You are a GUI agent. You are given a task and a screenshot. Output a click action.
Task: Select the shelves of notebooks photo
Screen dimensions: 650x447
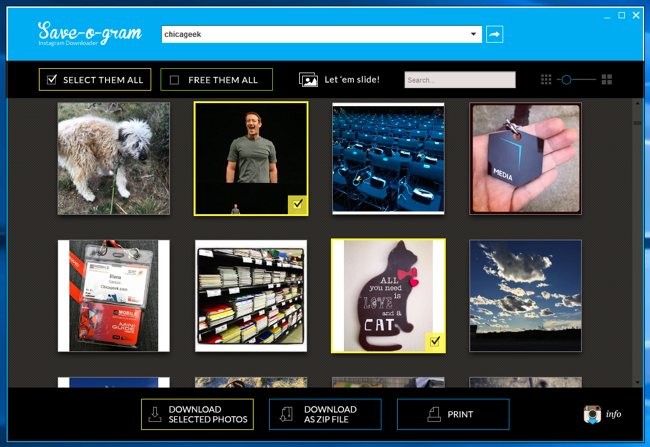tap(251, 296)
